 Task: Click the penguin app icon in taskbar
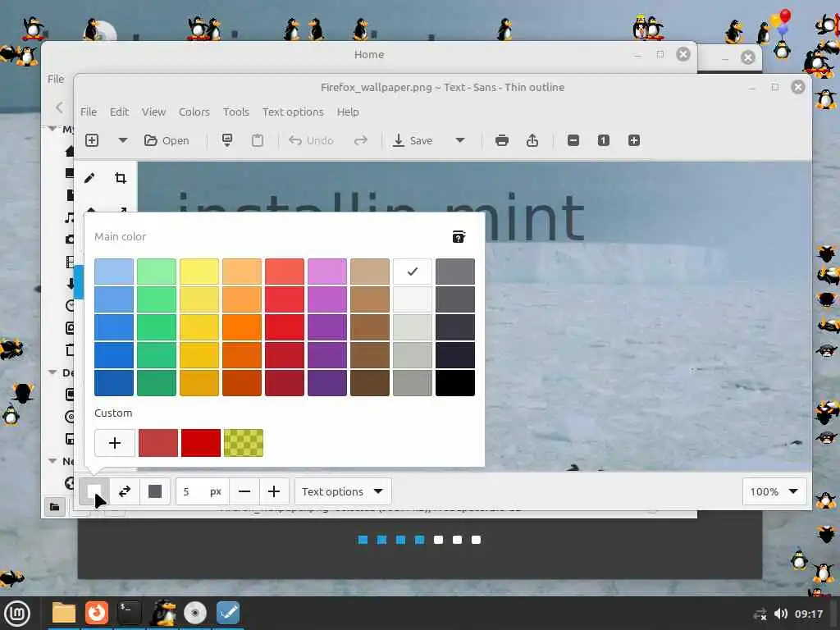(162, 613)
